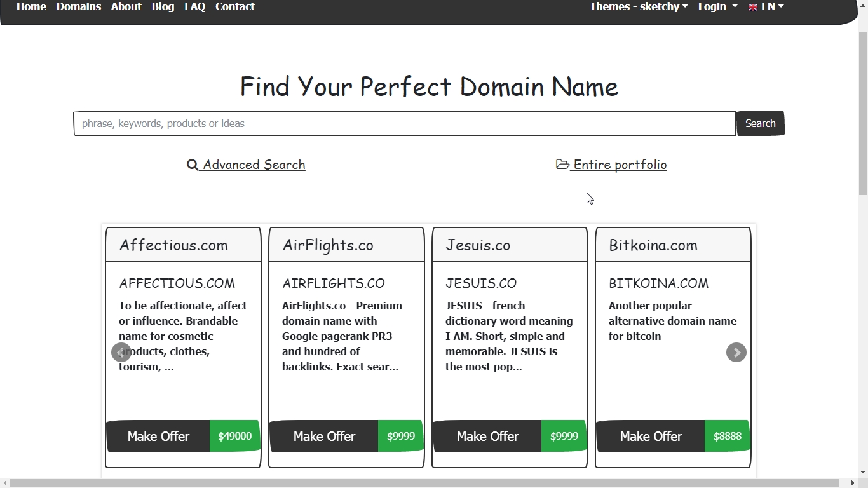Click the UK flag language icon

pyautogui.click(x=753, y=7)
